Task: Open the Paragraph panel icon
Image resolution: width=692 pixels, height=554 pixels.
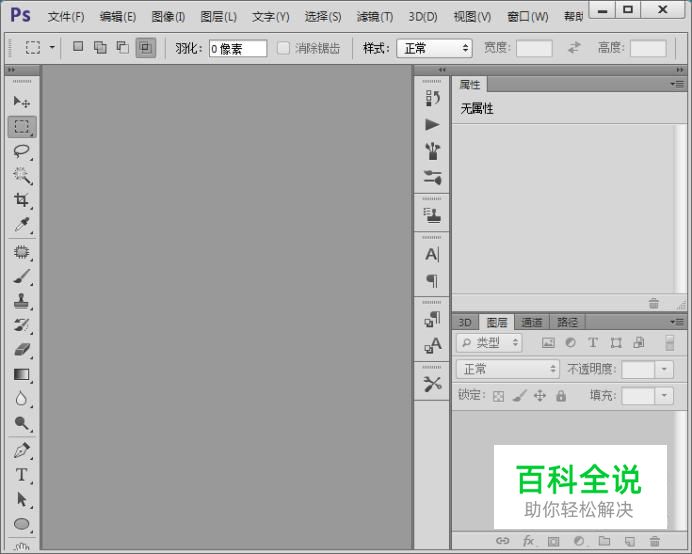Action: click(432, 281)
